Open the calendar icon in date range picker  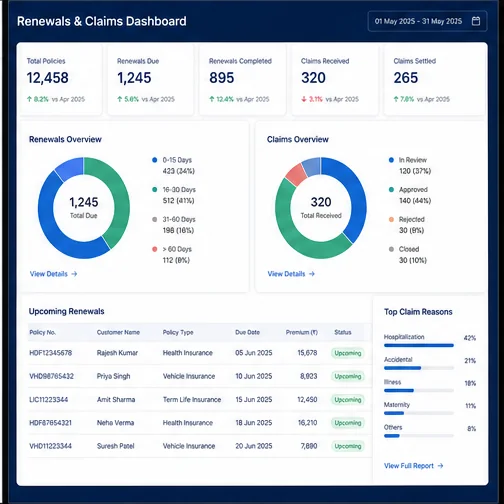click(x=476, y=21)
